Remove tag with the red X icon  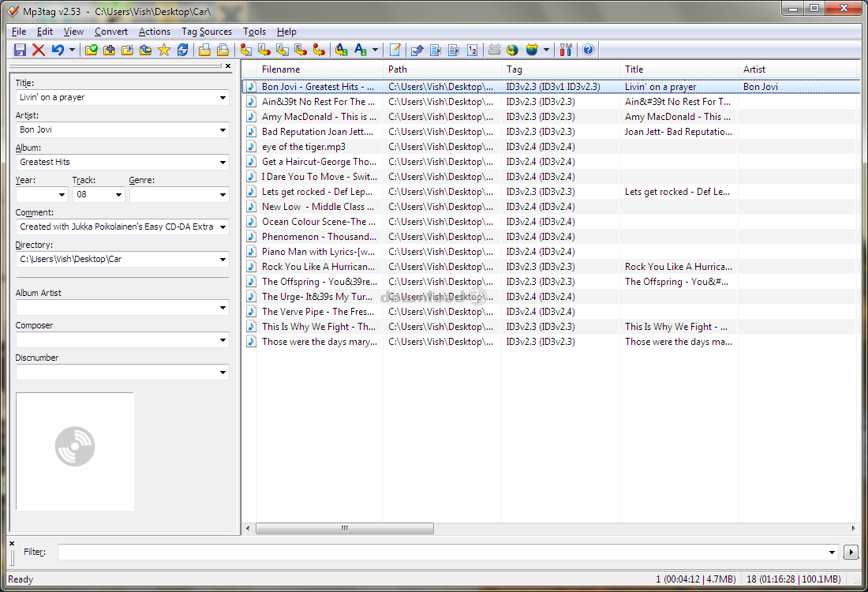point(38,50)
